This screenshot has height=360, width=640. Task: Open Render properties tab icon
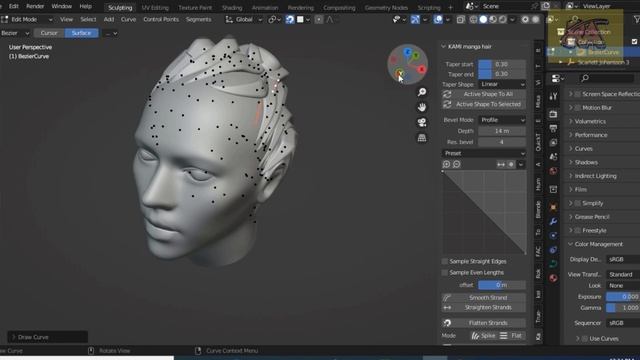coord(553,114)
